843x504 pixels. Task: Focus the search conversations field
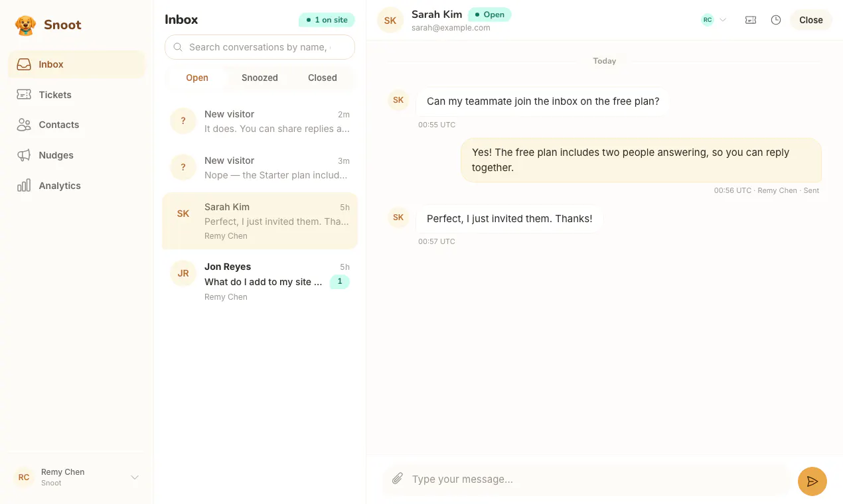(x=260, y=47)
